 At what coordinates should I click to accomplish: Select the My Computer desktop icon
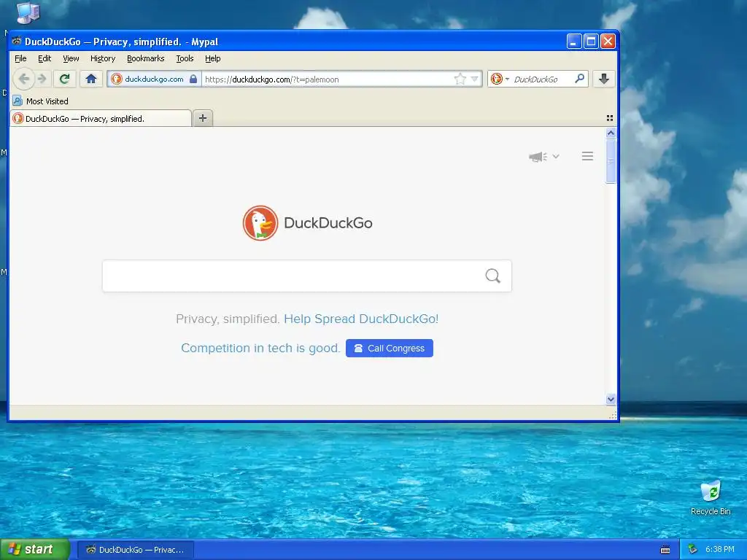28,13
